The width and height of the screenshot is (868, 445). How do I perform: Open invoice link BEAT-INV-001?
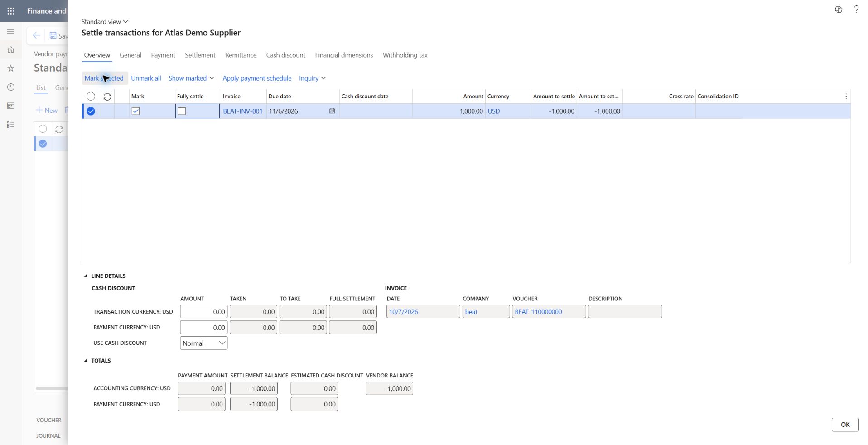click(243, 111)
